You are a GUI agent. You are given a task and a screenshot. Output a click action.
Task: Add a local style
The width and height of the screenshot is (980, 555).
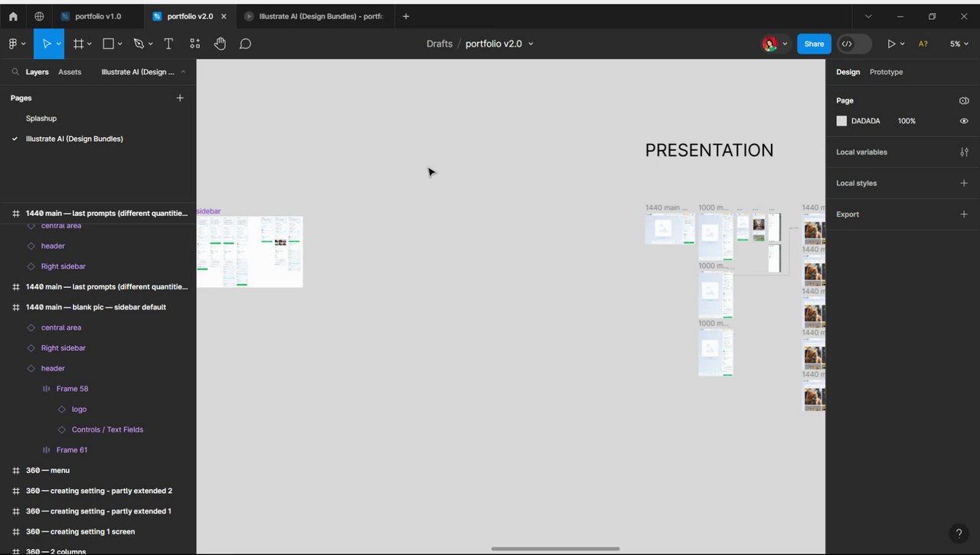point(964,183)
